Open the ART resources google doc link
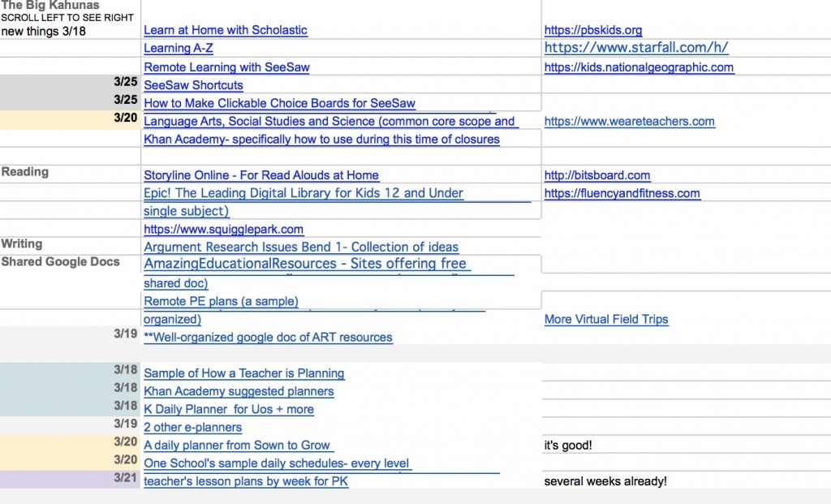Screen dimensions: 831x504 268,338
